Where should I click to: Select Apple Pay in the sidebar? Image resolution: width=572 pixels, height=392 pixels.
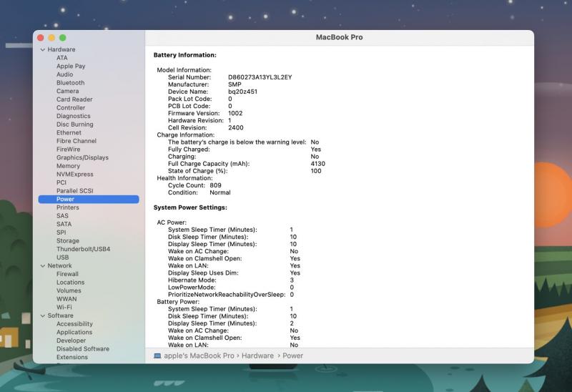coord(71,66)
